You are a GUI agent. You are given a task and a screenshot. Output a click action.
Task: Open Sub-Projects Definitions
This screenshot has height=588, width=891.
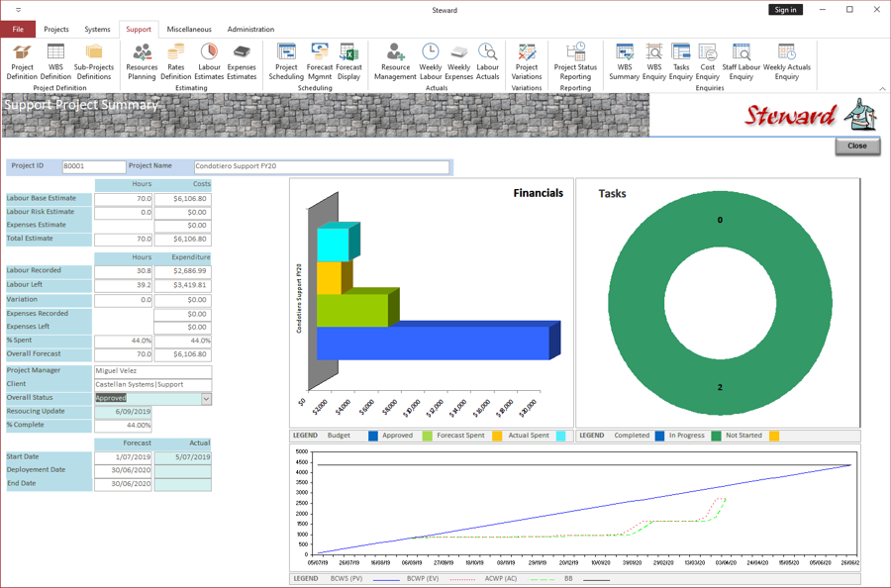click(94, 62)
